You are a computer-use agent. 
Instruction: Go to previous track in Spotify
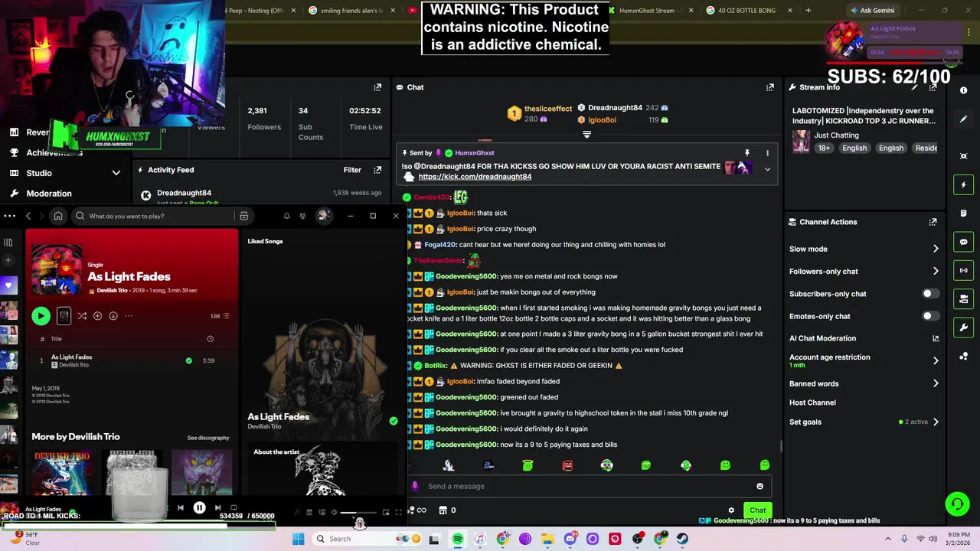tap(181, 507)
